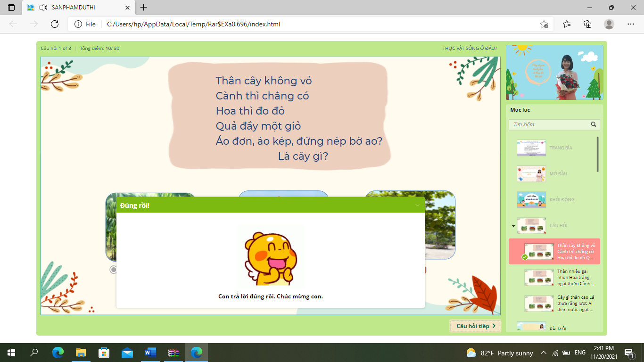The width and height of the screenshot is (644, 362).
Task: Open the browser Favorites list
Action: tap(567, 24)
